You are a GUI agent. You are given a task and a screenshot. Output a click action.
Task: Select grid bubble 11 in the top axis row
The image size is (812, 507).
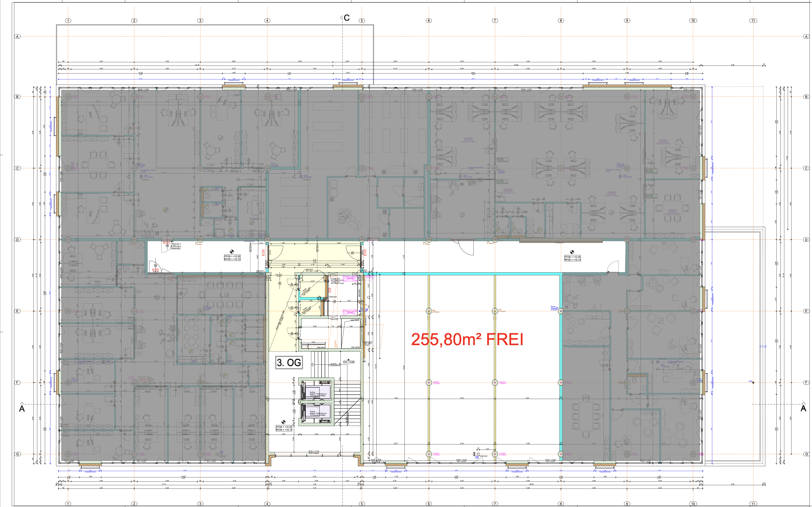pyautogui.click(x=753, y=20)
